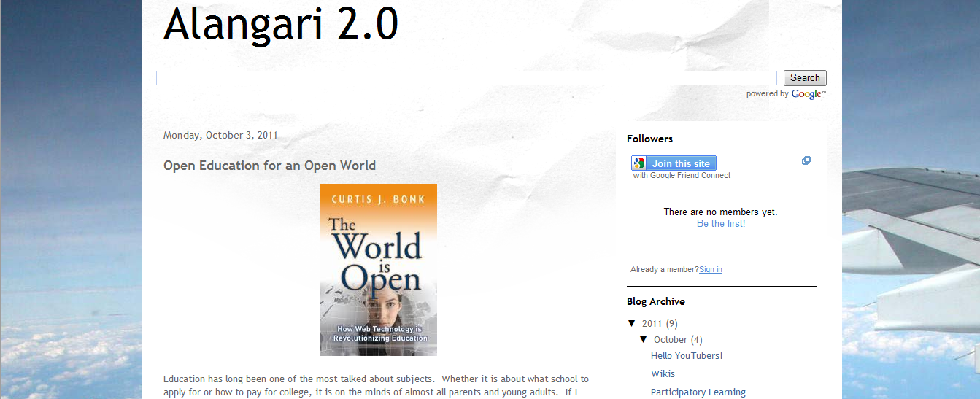Open the Hello YouTubers! post
This screenshot has height=399, width=980.
click(687, 356)
